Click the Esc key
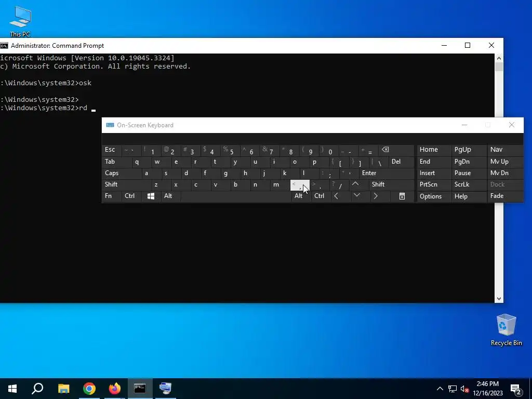 point(112,150)
